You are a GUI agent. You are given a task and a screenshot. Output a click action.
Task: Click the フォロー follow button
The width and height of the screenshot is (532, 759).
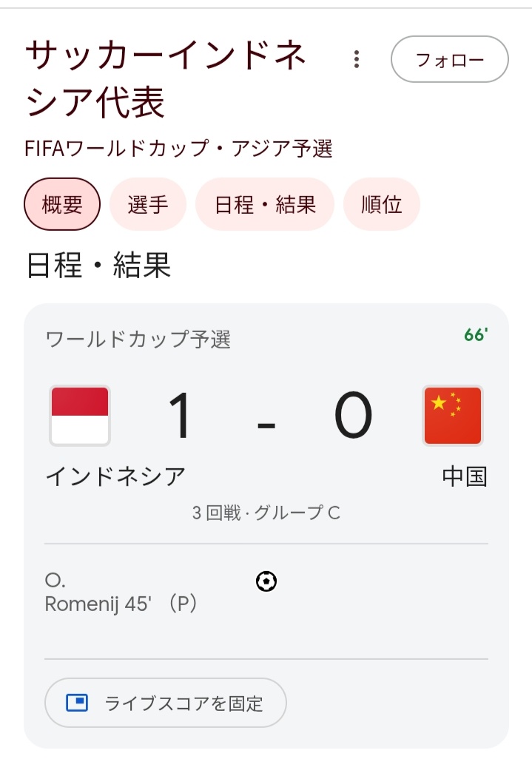449,59
